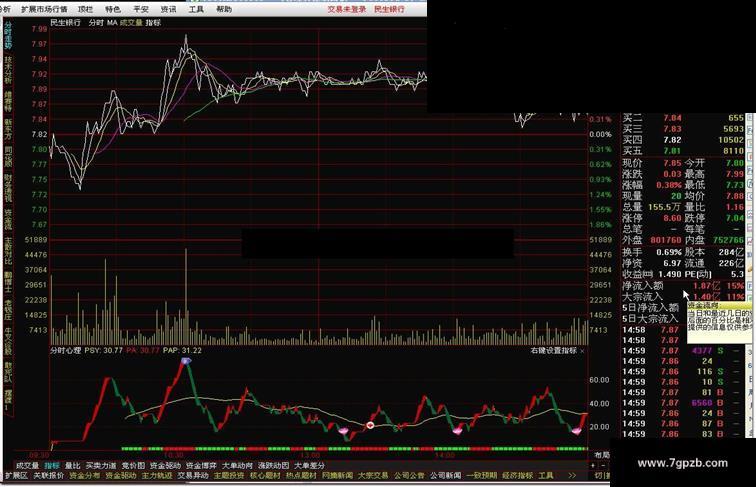Switch to the 量比 bottom tab
Viewport: 756px width, 487px height.
pos(72,466)
